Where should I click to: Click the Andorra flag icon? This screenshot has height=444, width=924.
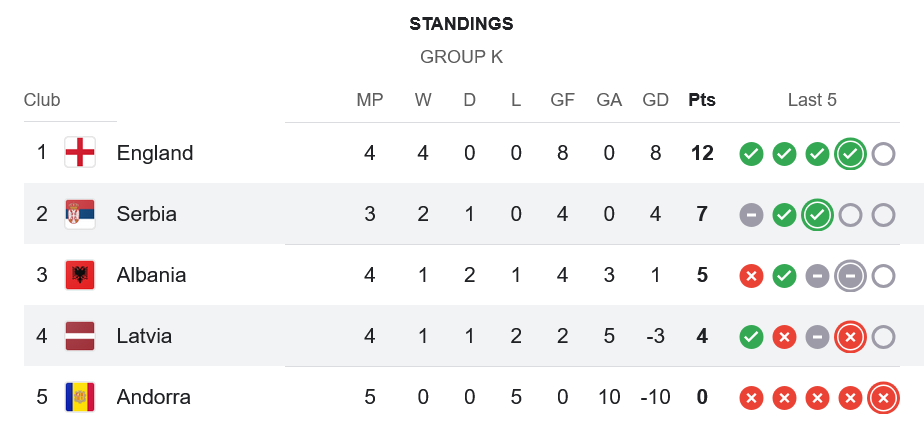[80, 397]
